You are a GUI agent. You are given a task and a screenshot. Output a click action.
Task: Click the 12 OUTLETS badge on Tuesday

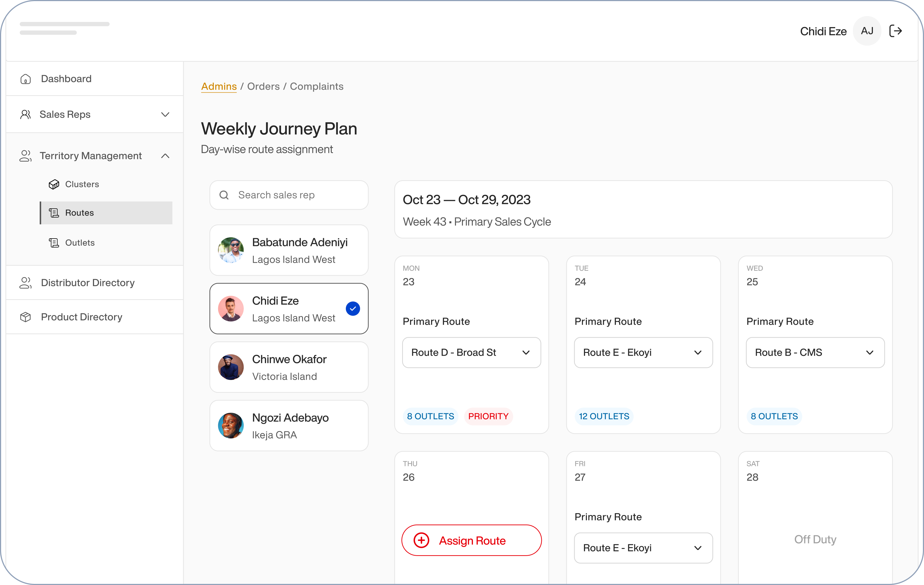(604, 416)
